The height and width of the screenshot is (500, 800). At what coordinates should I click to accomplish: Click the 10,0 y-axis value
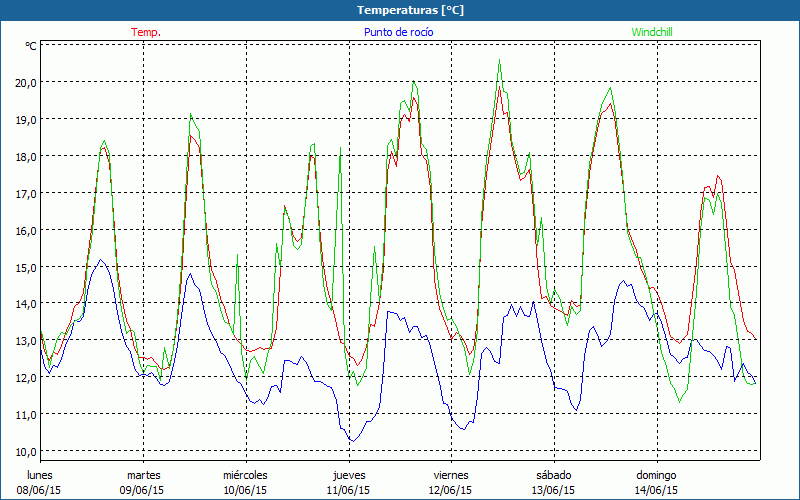click(x=24, y=451)
